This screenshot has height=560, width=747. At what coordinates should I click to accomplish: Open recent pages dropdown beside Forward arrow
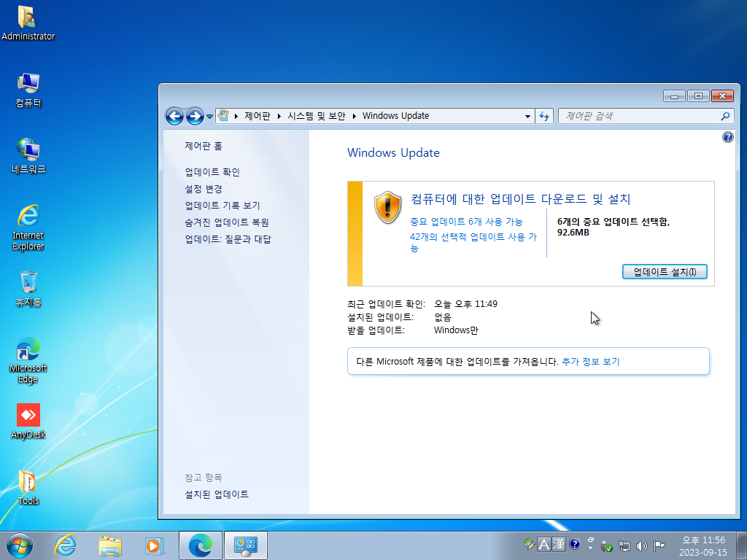coord(209,117)
